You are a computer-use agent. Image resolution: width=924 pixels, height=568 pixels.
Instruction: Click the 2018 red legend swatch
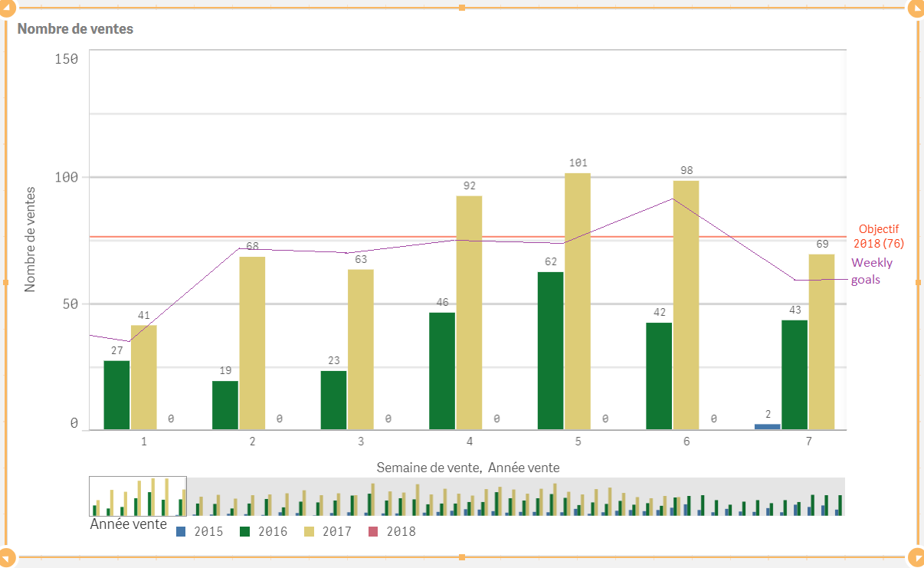click(x=374, y=530)
